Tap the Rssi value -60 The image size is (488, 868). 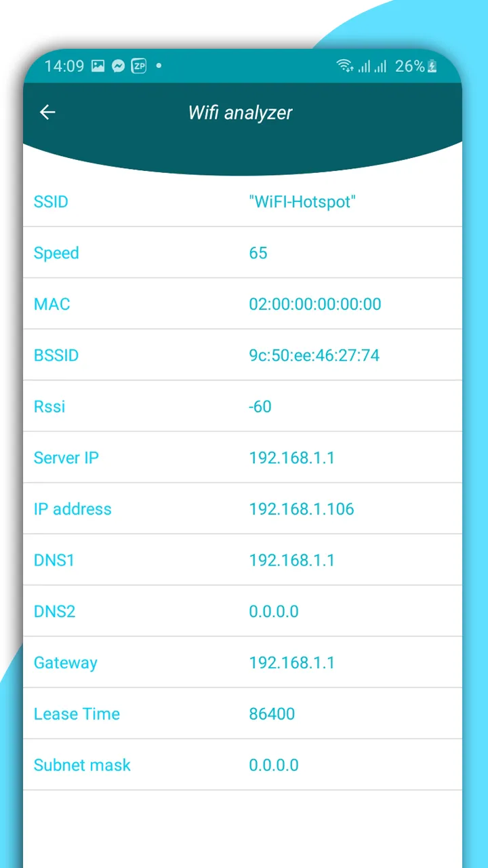pos(260,406)
